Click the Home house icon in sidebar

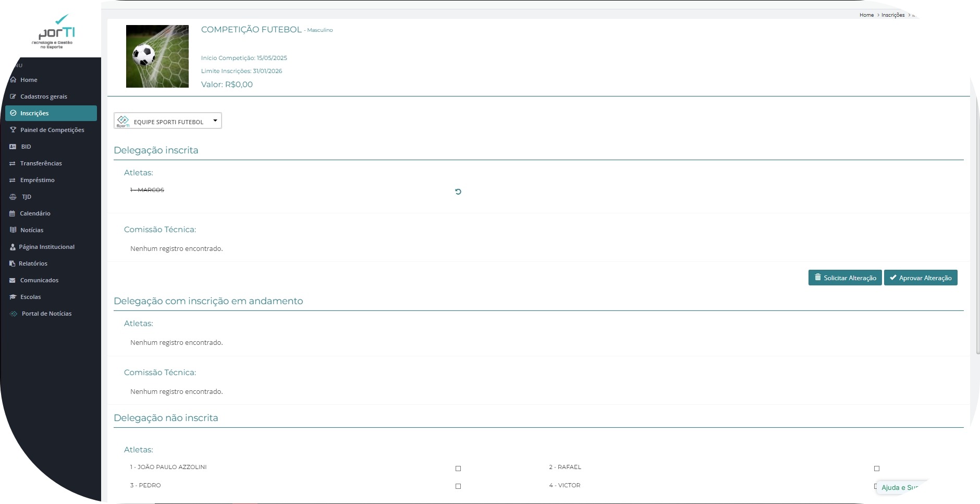13,80
